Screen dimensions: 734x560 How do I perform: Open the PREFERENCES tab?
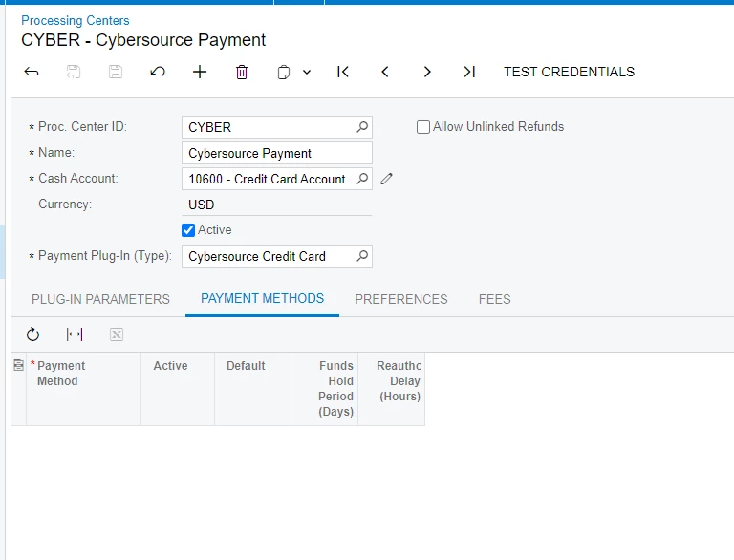click(x=401, y=299)
